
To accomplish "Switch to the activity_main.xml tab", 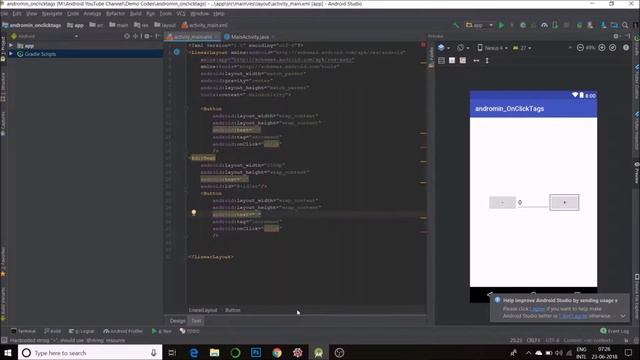I will point(193,37).
